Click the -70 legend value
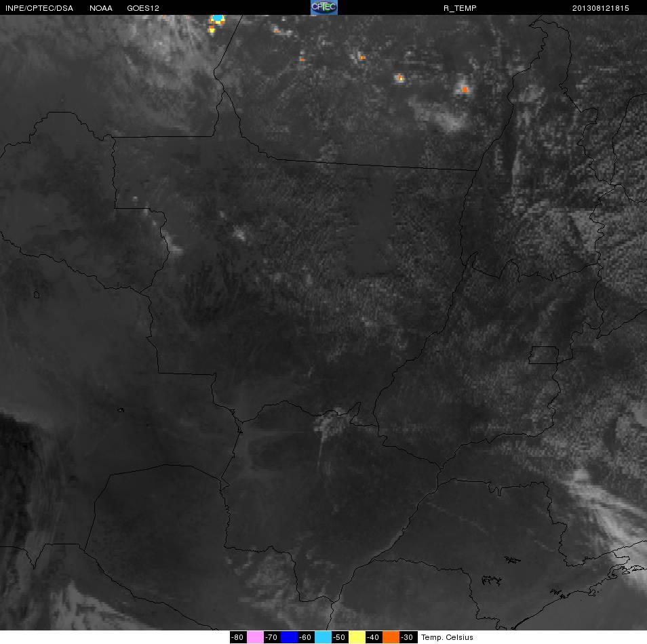 click(x=271, y=637)
